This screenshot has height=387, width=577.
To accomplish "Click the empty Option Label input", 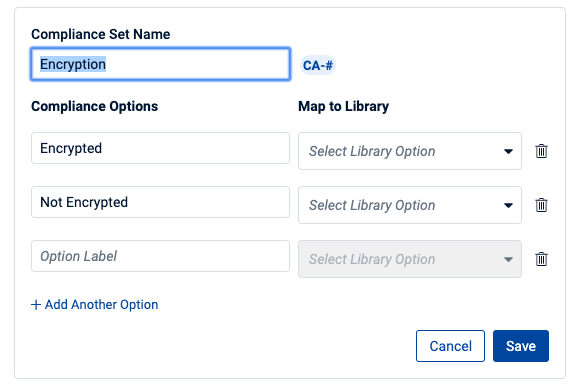I will coord(160,256).
